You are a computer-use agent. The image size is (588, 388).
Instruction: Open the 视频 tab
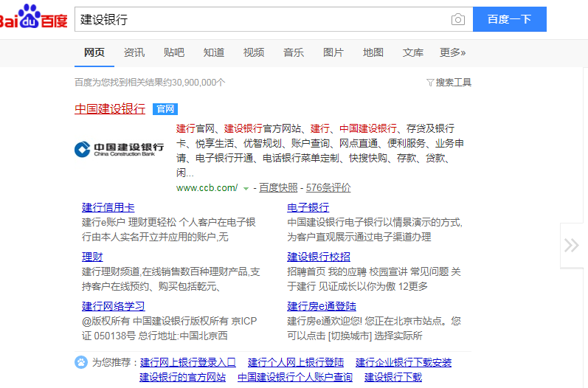(x=254, y=52)
